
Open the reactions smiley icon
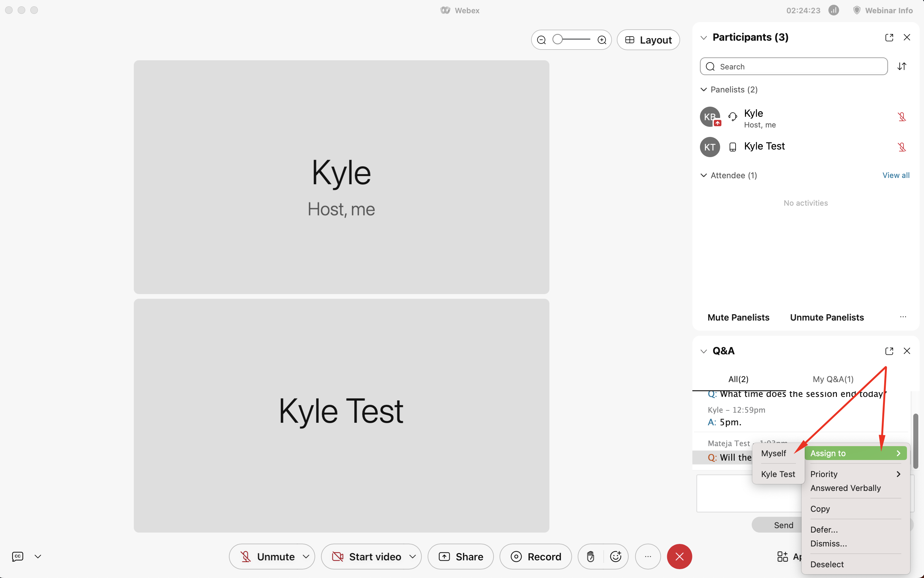click(615, 557)
